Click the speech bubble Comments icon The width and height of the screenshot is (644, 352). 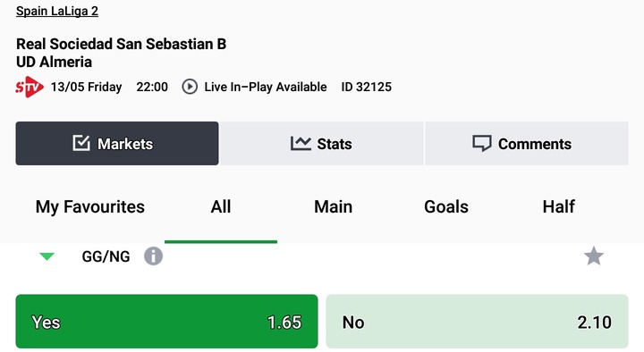tap(482, 144)
